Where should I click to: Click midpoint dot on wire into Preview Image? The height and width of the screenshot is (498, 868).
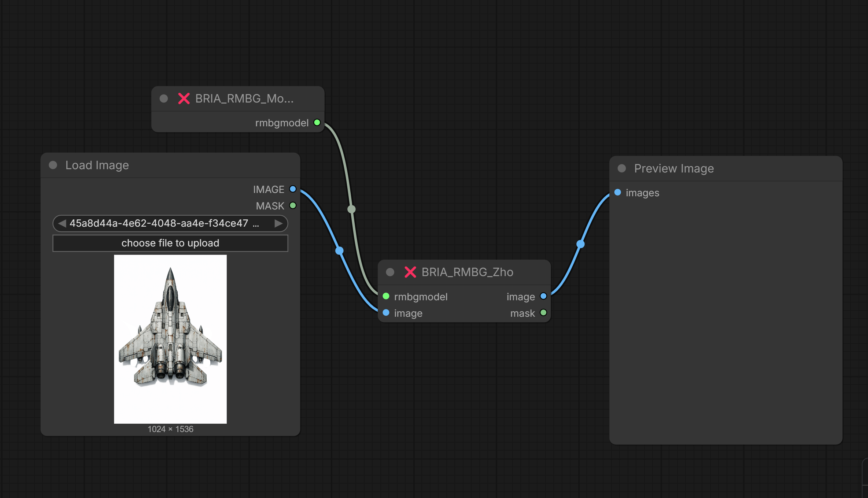pyautogui.click(x=580, y=244)
